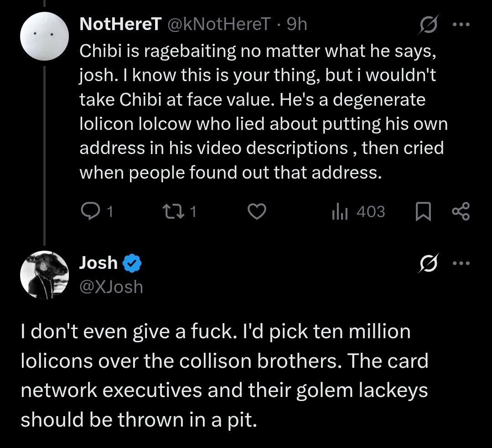Like NotHereT's tweet with the heart
The width and height of the screenshot is (492, 448).
point(257,211)
